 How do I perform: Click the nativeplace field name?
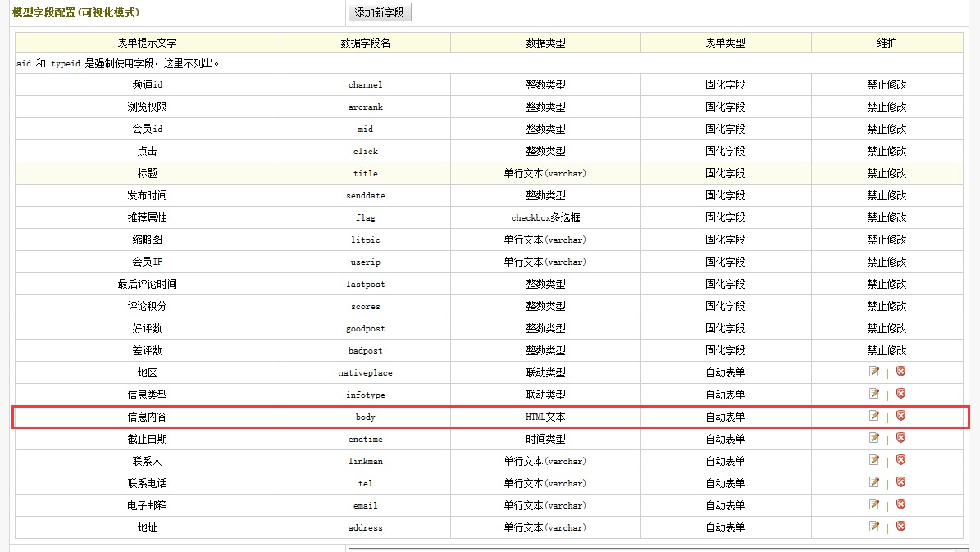[x=366, y=372]
